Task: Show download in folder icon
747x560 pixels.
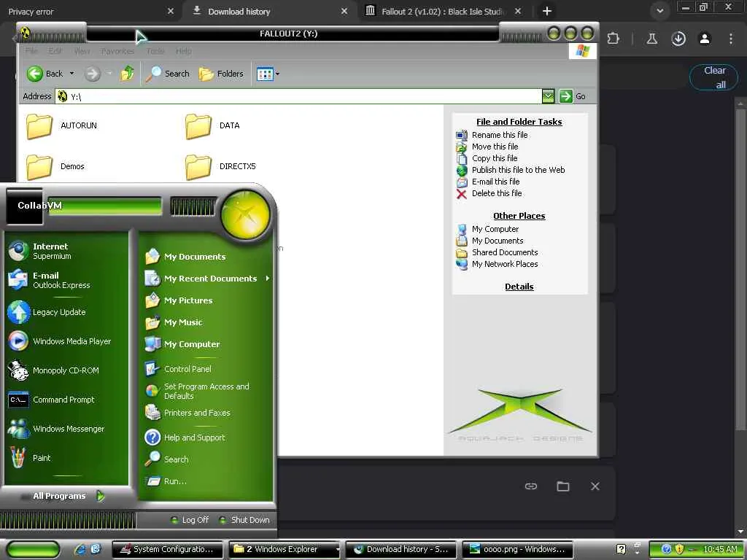Action: pyautogui.click(x=563, y=486)
